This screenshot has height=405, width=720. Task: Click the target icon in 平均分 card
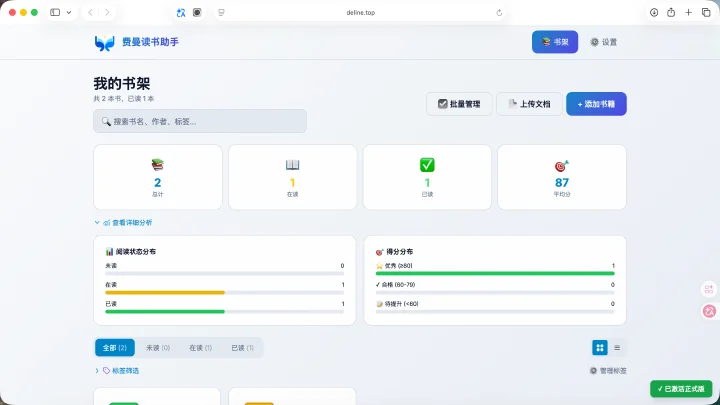[x=562, y=165]
